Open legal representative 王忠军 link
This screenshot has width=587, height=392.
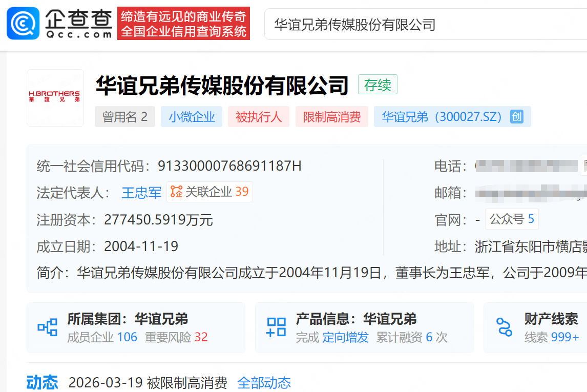pyautogui.click(x=141, y=193)
